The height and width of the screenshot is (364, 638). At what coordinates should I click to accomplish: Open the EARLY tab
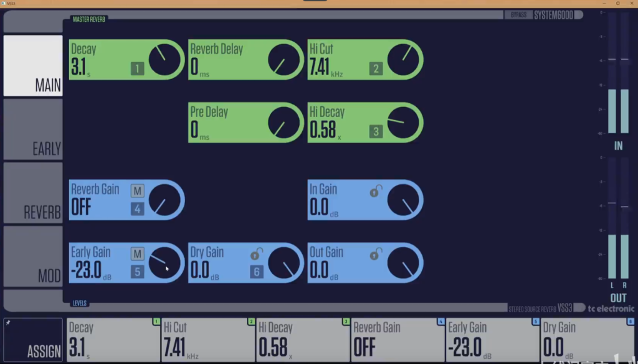pyautogui.click(x=33, y=129)
